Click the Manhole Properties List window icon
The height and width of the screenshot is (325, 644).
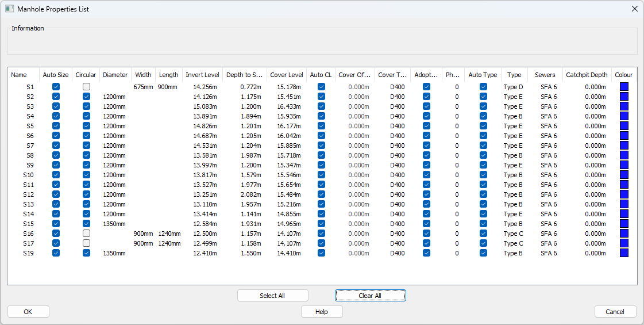9,9
